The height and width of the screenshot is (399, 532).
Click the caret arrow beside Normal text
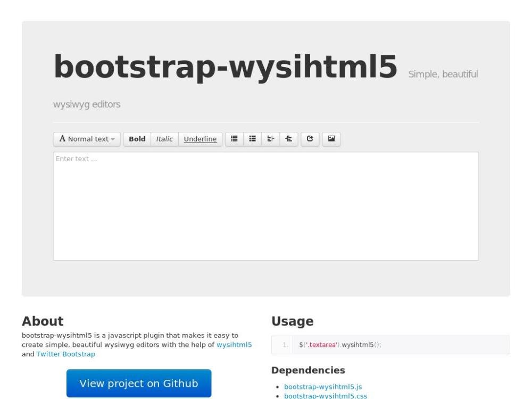click(x=113, y=139)
